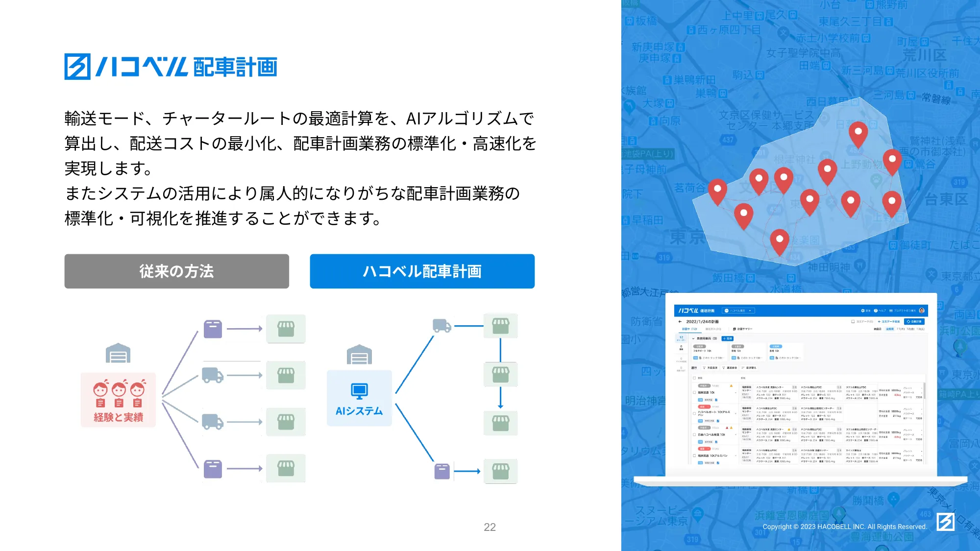Image resolution: width=980 pixels, height=551 pixels.
Task: Check the 日本ハコベル物流 10t row checkbox
Action: tap(694, 434)
